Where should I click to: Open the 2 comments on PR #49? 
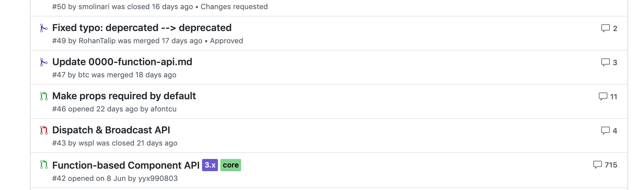click(609, 28)
